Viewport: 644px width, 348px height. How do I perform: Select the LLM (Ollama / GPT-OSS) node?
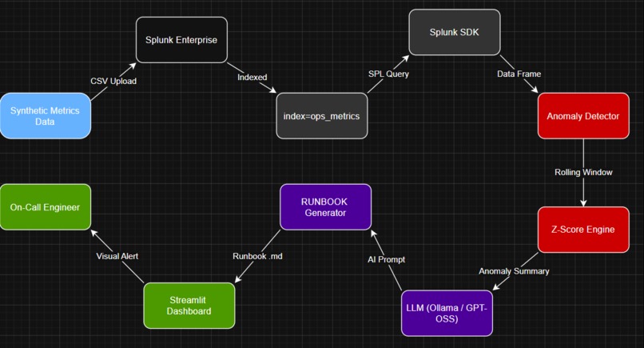447,314
